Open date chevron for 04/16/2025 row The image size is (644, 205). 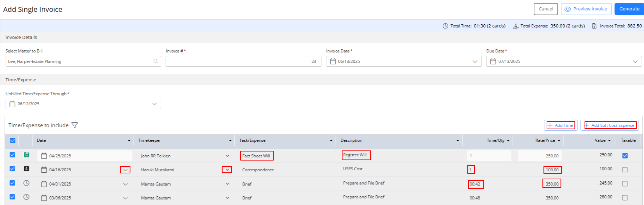(x=125, y=170)
